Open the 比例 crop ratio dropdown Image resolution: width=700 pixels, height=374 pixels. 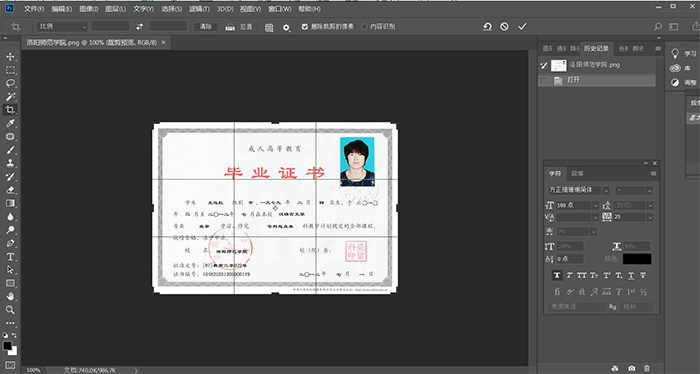pos(62,27)
